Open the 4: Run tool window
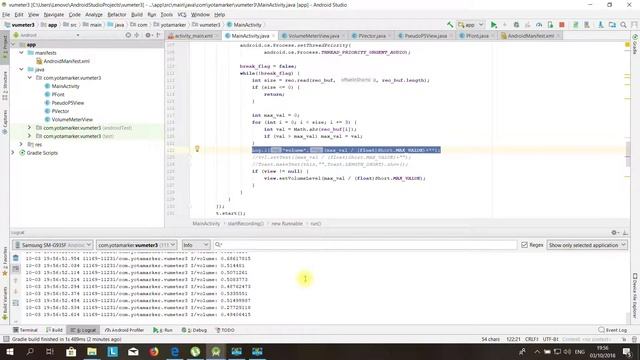Image resolution: width=640 pixels, height=360 pixels. pyautogui.click(x=163, y=330)
